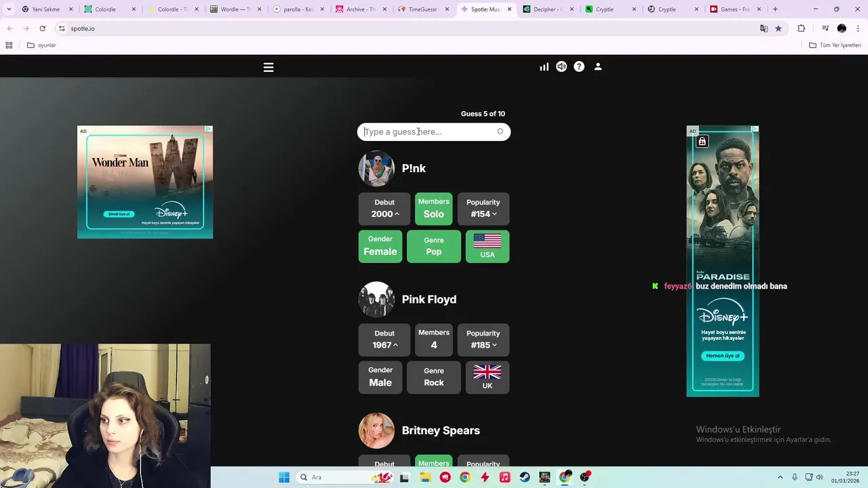Click the 'Pink Floyd' name text
The image size is (868, 488).
click(x=429, y=299)
